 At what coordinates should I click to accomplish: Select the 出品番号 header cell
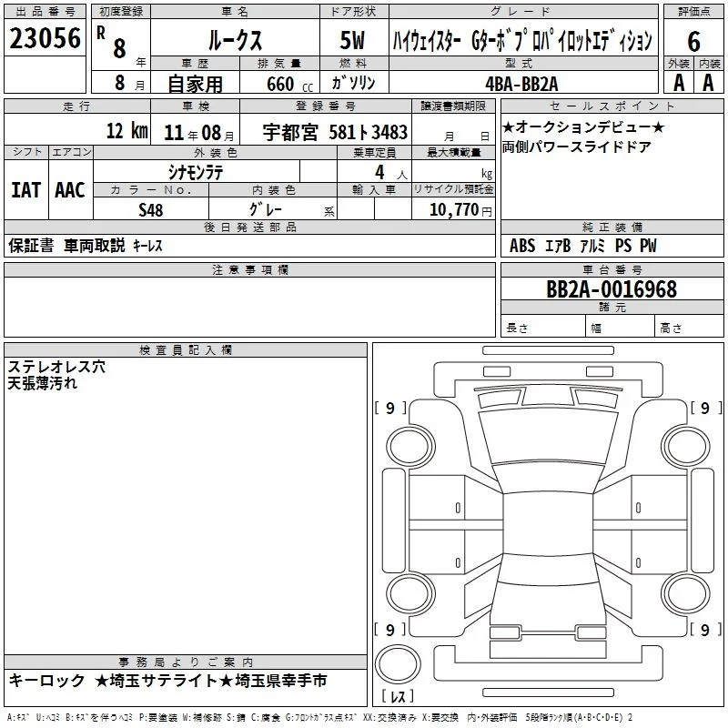45,12
